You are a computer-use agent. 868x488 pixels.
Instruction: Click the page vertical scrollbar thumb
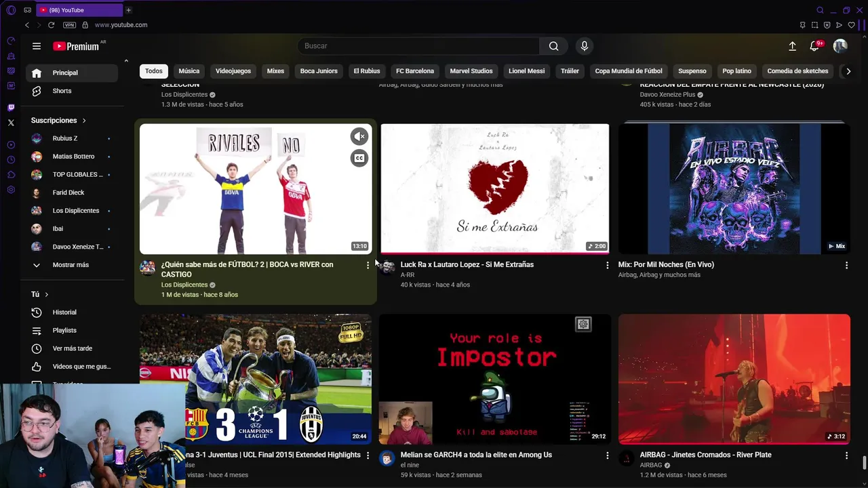[864, 463]
